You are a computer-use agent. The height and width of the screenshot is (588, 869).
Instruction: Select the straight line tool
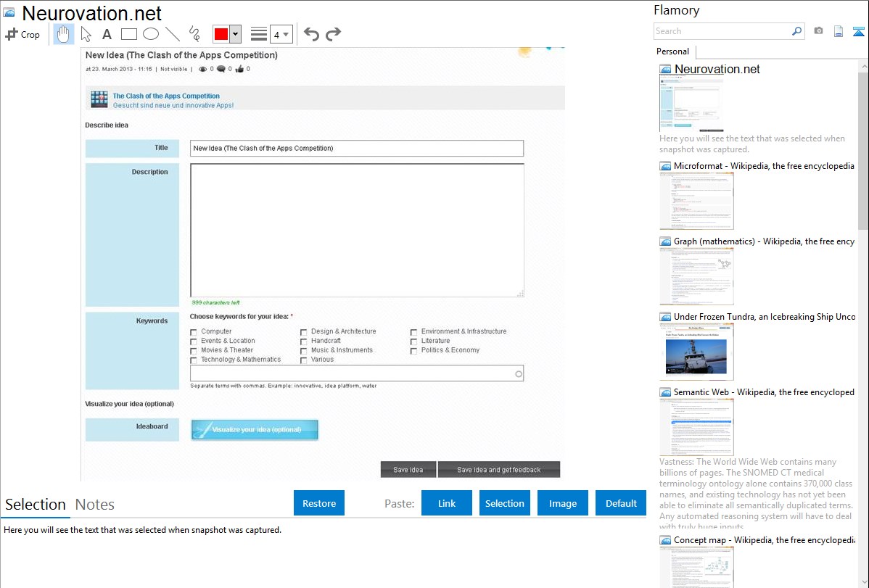[173, 34]
